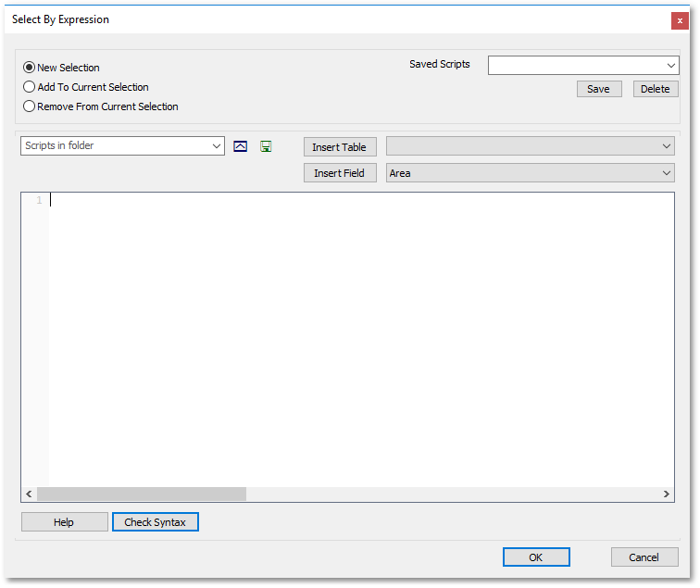Close the Select By Expression window
Screen dimensions: 700x588
[x=680, y=21]
